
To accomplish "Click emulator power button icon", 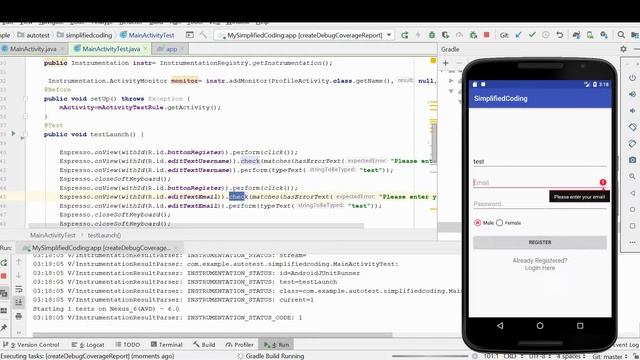I will click(x=632, y=78).
